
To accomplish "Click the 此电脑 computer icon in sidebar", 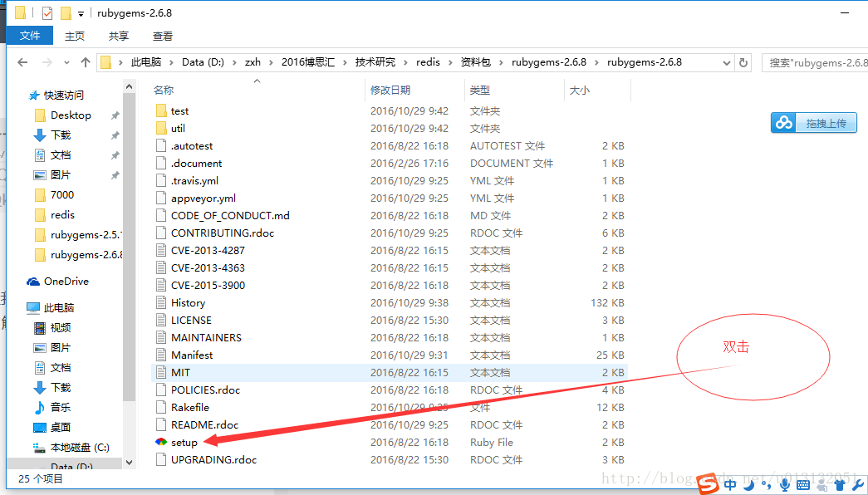I will tap(33, 308).
